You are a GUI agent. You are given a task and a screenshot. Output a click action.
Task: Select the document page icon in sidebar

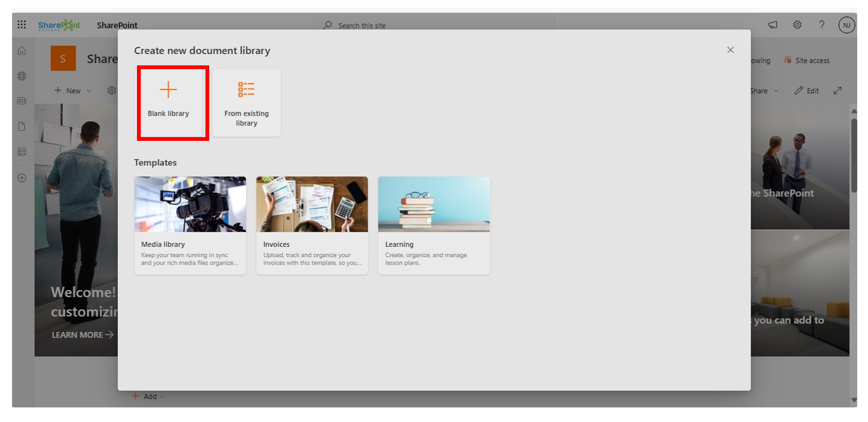pyautogui.click(x=22, y=126)
